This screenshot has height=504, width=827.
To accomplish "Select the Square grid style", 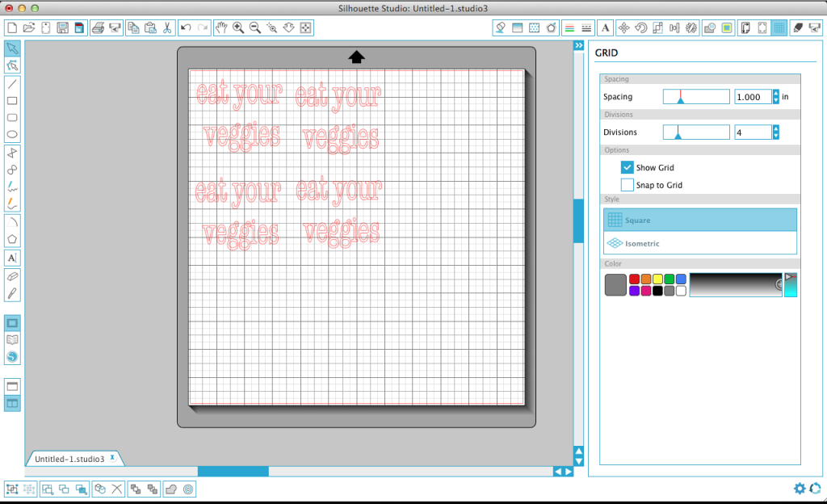I will (x=700, y=220).
